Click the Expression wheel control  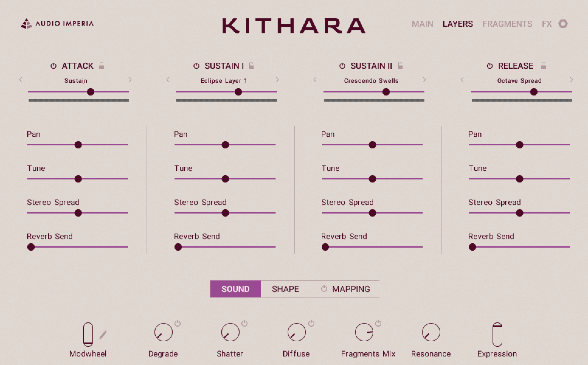click(x=497, y=335)
